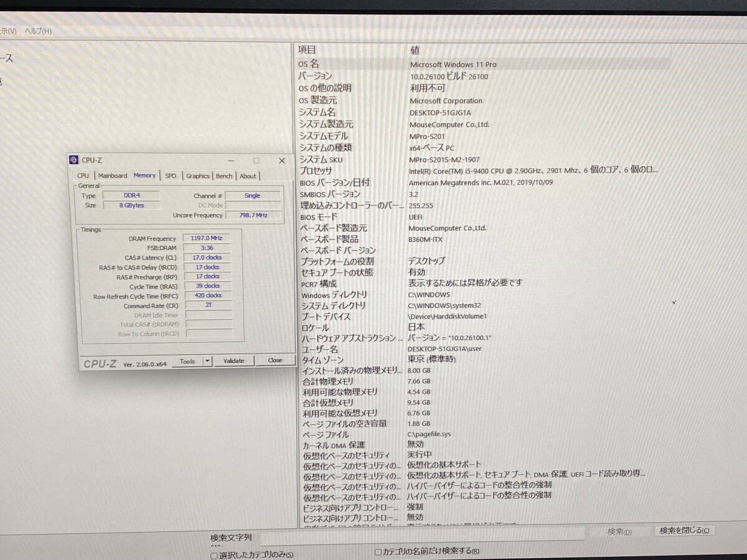Click the DRAM Frequency value 1197.0 MHz
The width and height of the screenshot is (747, 560).
click(207, 238)
